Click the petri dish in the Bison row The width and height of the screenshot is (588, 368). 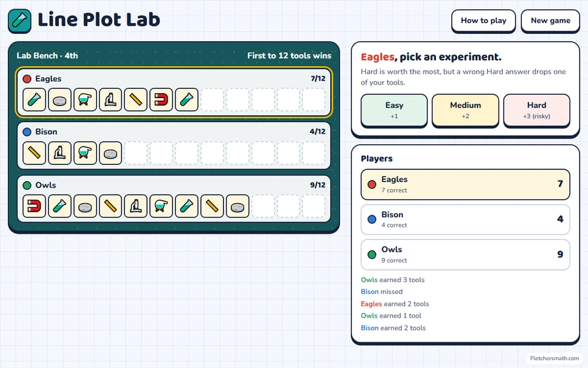110,153
